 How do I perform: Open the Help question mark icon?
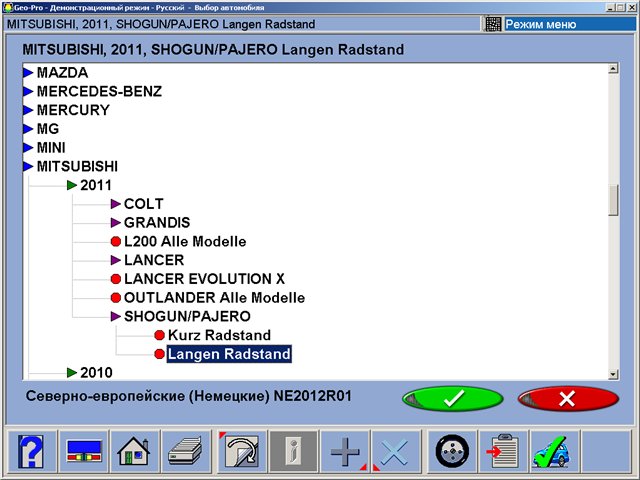(x=31, y=451)
